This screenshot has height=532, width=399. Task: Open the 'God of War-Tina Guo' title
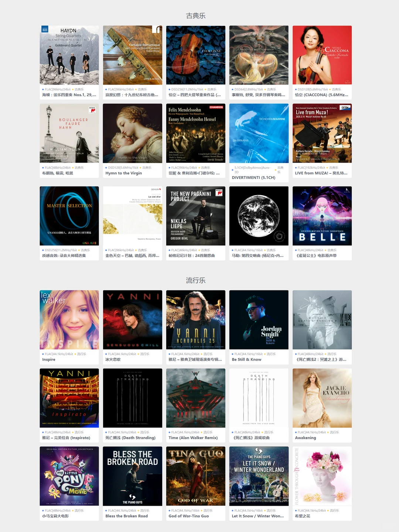click(x=189, y=516)
